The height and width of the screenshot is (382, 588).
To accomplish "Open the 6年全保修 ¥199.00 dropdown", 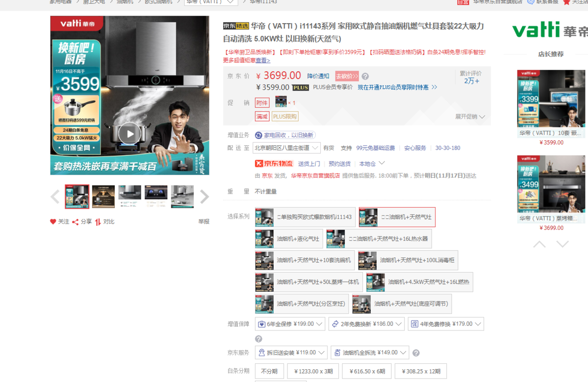I will [x=290, y=324].
